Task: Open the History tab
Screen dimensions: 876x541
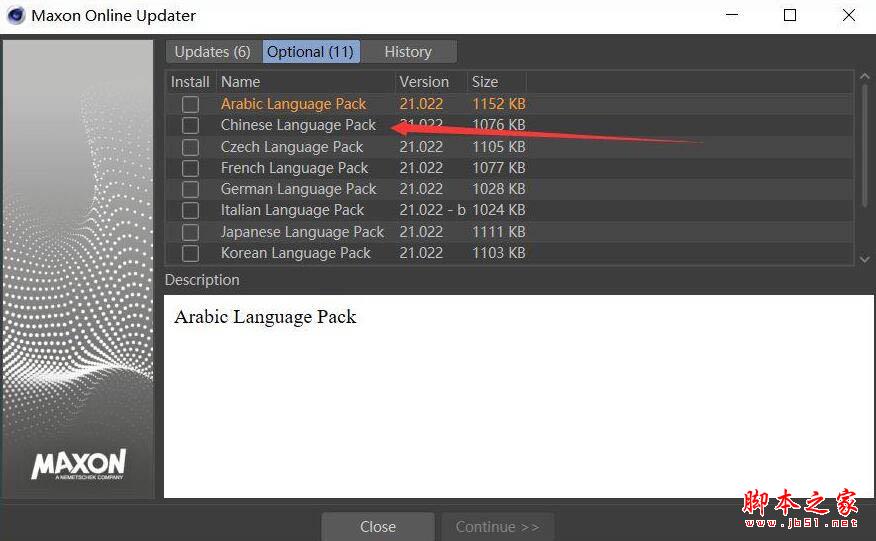Action: point(408,52)
